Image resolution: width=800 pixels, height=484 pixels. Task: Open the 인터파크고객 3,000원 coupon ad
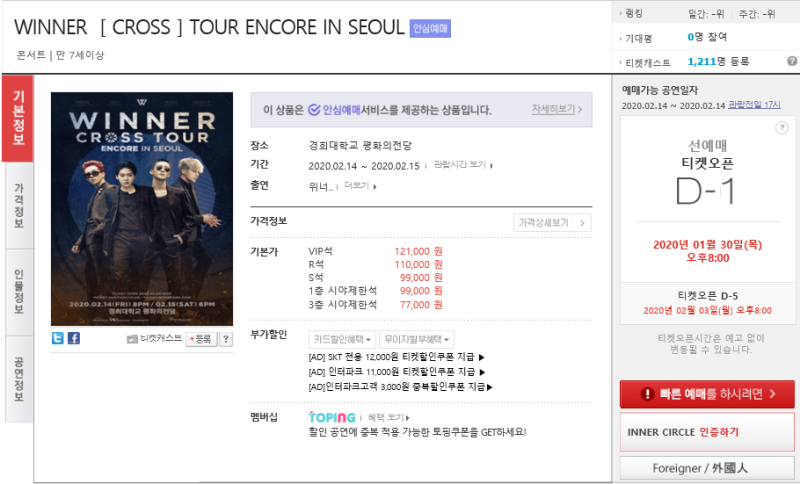401,387
